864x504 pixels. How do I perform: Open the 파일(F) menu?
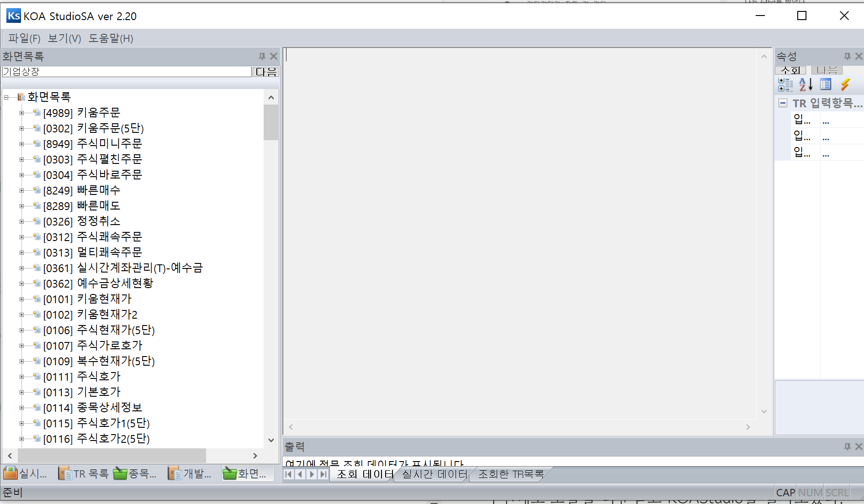click(24, 38)
